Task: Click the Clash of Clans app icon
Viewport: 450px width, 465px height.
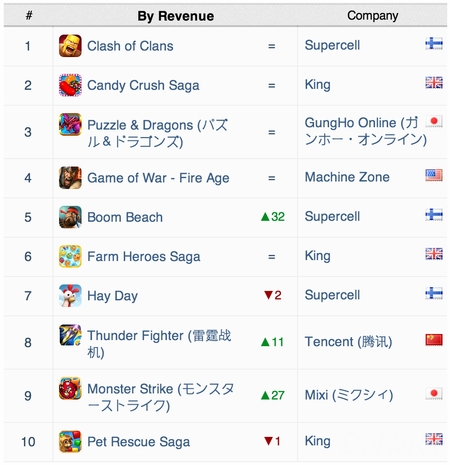Action: coord(70,46)
